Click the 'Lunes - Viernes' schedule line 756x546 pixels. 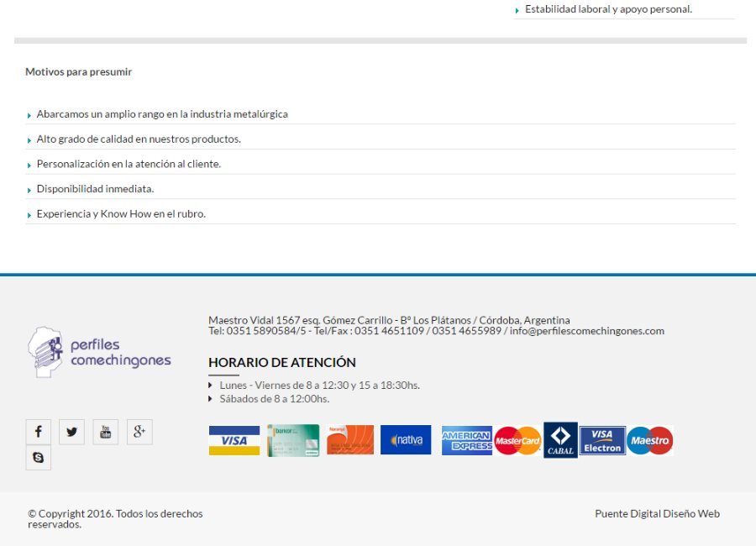pyautogui.click(x=319, y=386)
